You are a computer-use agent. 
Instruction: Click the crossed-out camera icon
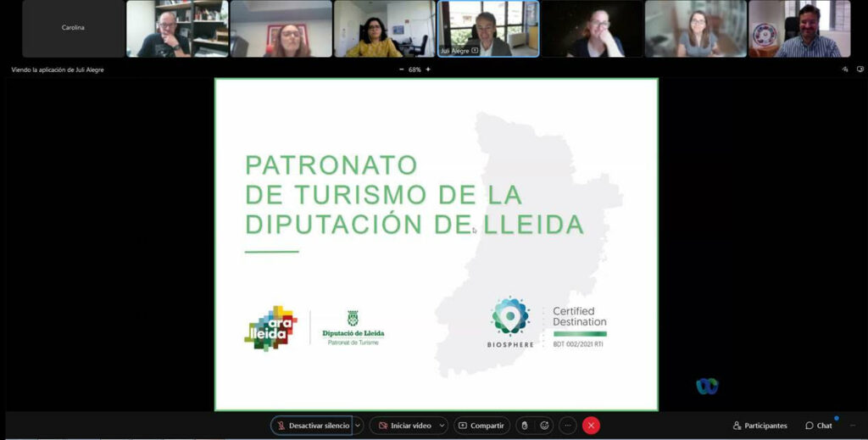[x=382, y=426]
